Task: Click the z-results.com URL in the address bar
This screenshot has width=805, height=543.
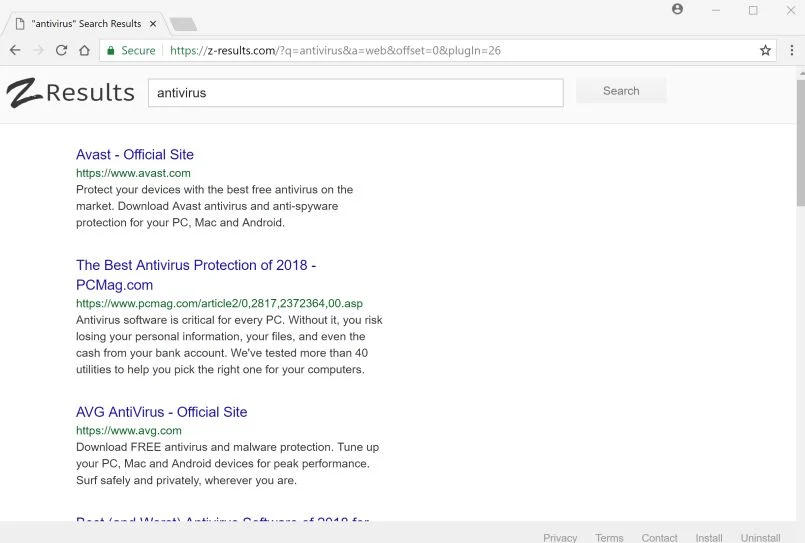Action: [x=335, y=50]
